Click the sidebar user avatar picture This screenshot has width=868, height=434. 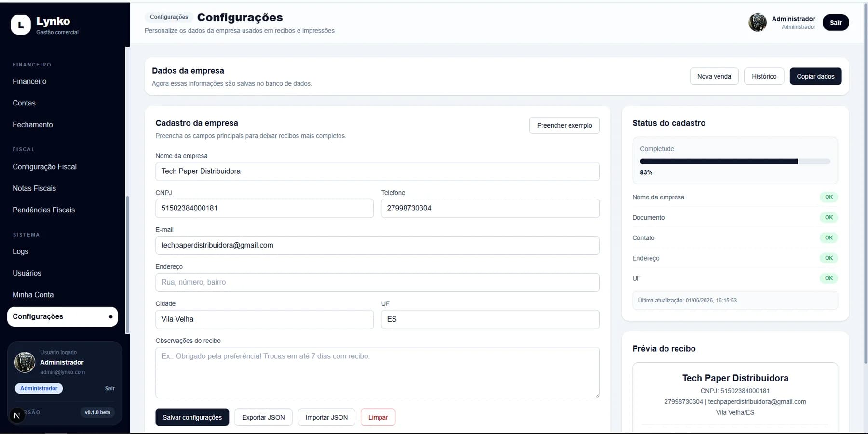pyautogui.click(x=25, y=362)
